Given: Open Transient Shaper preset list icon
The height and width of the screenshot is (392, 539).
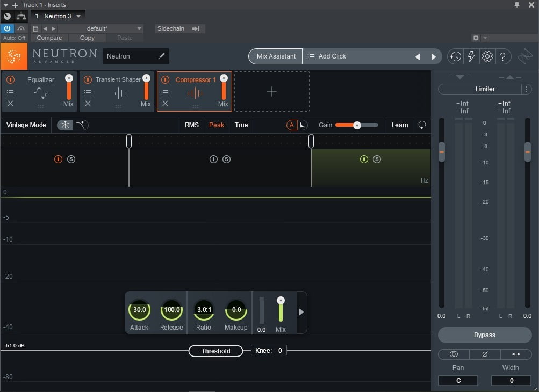Looking at the screenshot, I should (88, 92).
